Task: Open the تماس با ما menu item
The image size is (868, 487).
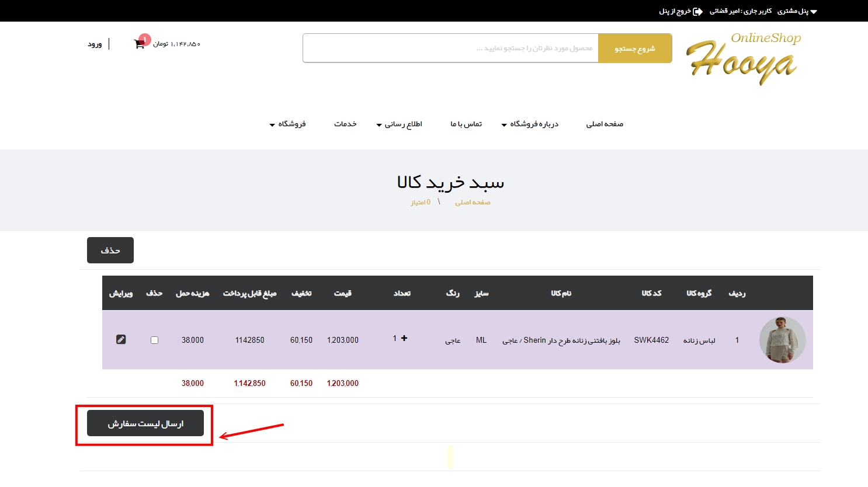Action: pyautogui.click(x=466, y=124)
